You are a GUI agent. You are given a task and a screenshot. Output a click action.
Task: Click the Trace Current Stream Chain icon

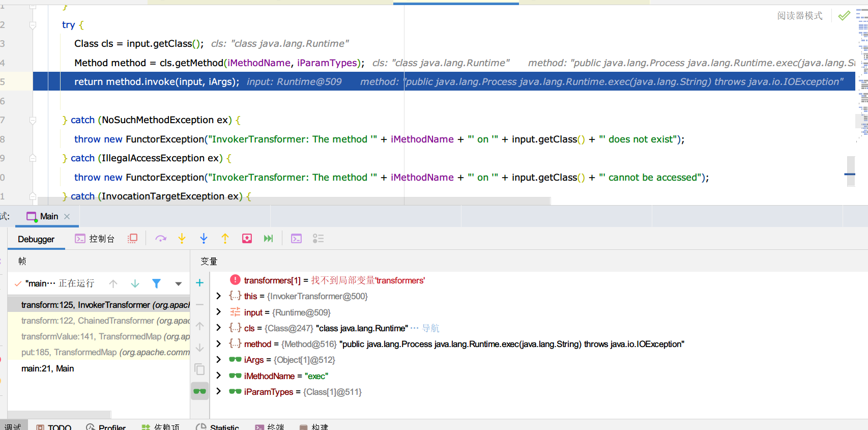click(319, 239)
